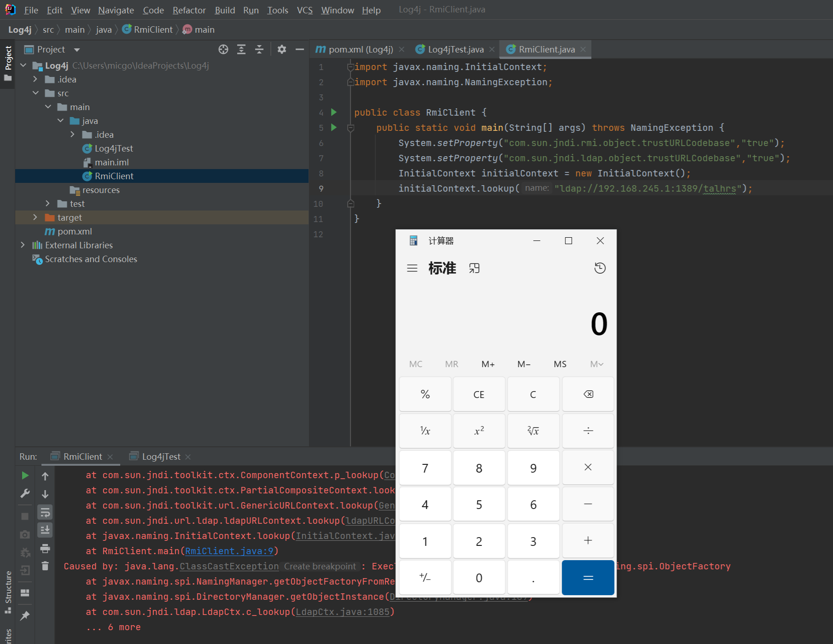833x644 pixels.
Task: Collapse the java folder in tree
Action: pyautogui.click(x=60, y=121)
